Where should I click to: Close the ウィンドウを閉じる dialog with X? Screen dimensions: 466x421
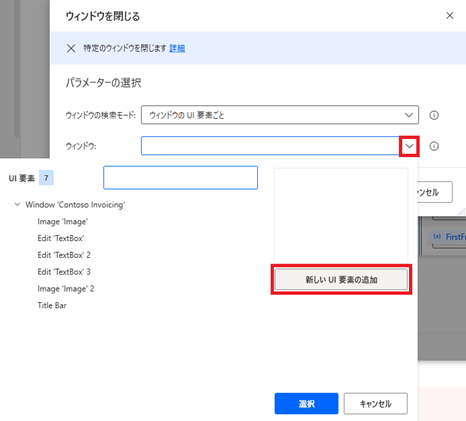pos(450,16)
